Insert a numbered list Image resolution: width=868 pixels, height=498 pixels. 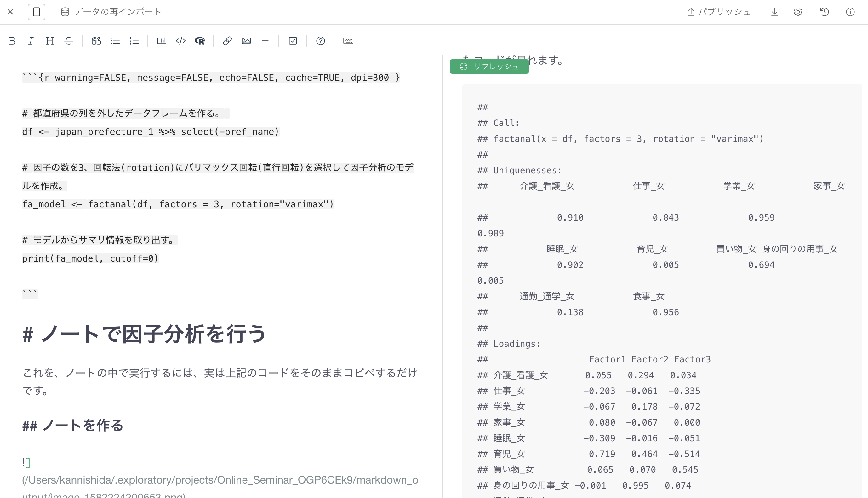(x=134, y=41)
